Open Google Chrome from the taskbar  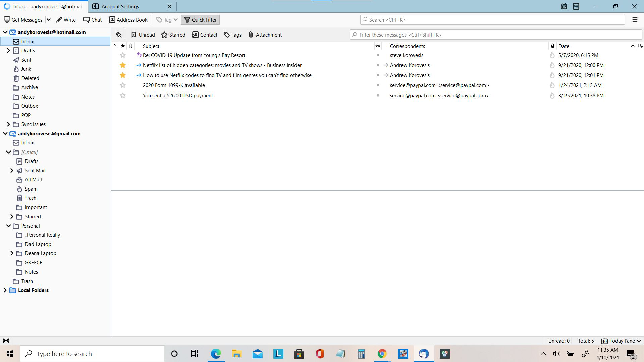[x=382, y=354]
